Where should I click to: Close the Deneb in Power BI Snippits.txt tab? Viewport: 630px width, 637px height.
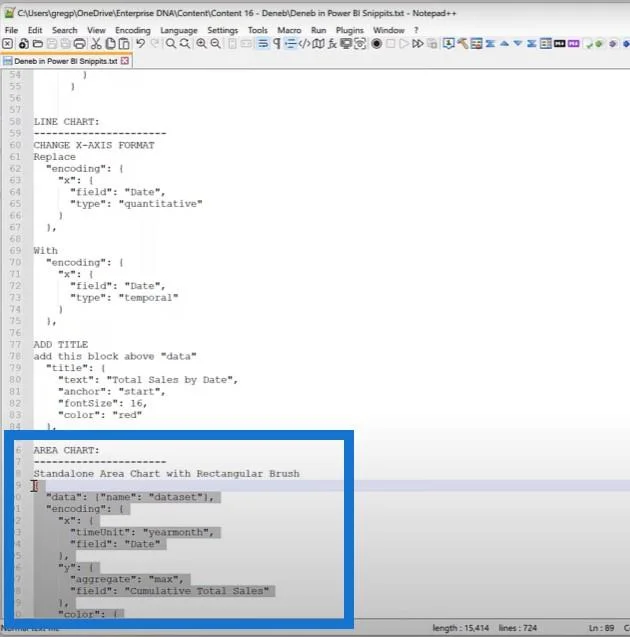pos(125,61)
